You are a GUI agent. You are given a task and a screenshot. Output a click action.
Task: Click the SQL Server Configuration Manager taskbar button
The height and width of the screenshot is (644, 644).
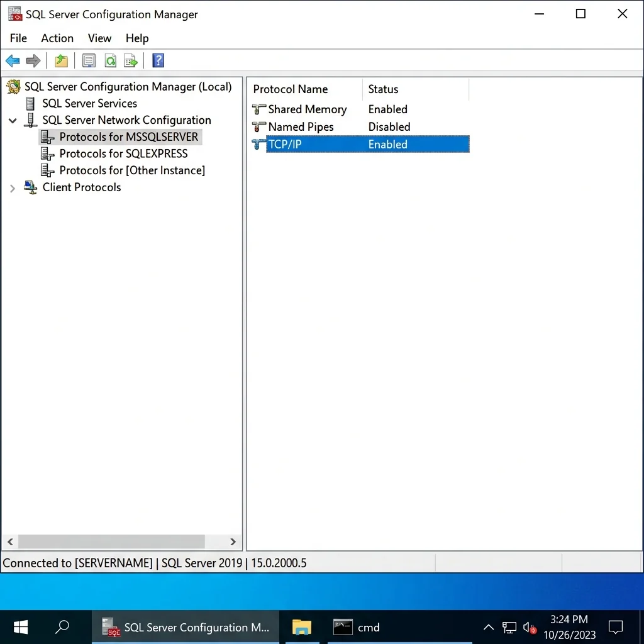point(186,627)
